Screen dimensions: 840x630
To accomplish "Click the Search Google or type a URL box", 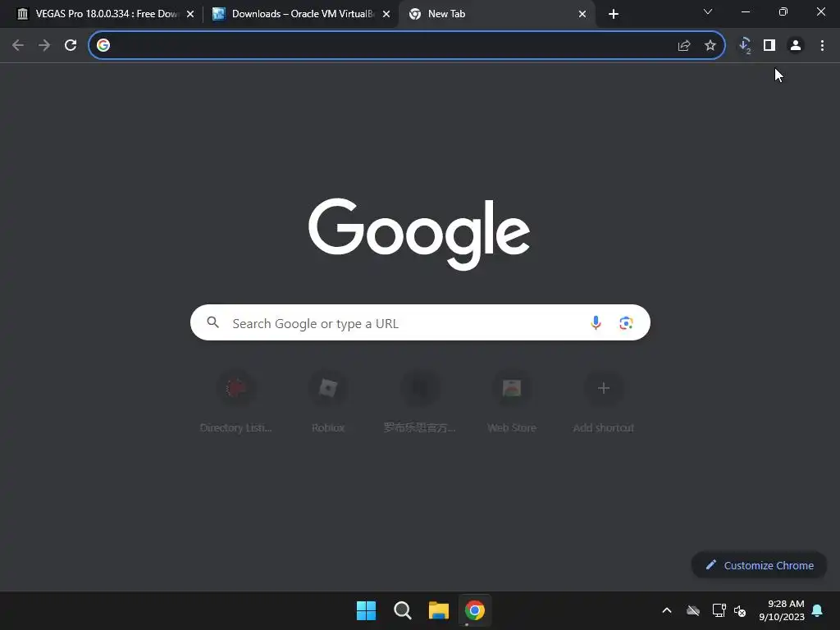I will click(420, 323).
